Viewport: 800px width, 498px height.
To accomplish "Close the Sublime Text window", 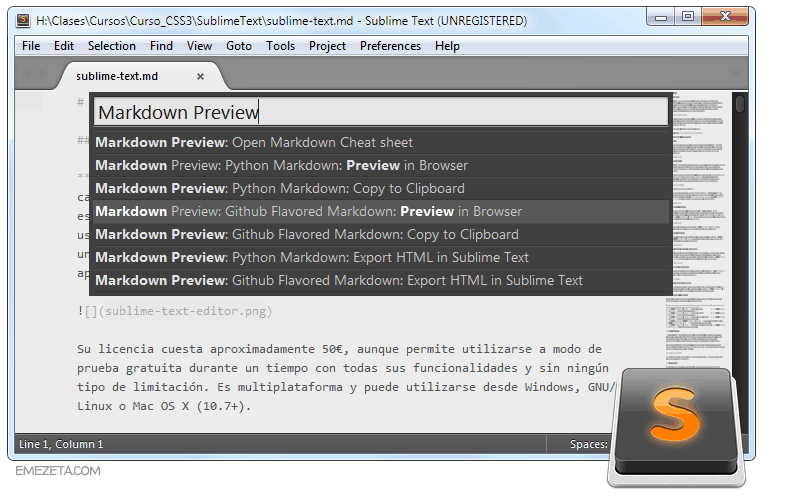I will (x=725, y=17).
